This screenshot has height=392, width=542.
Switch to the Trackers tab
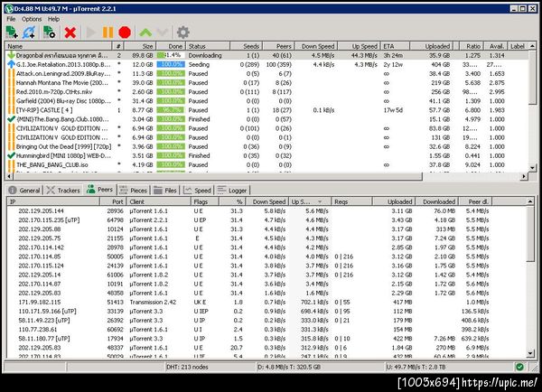coord(63,190)
